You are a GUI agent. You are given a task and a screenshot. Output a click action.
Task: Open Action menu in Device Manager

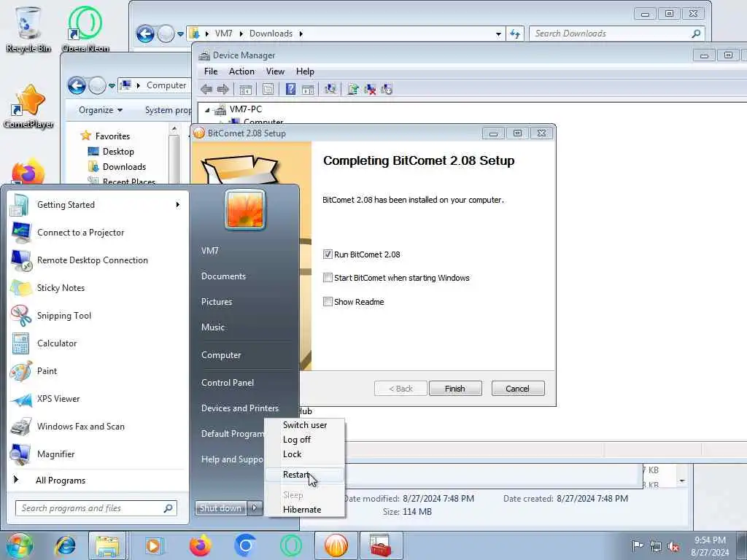(241, 71)
